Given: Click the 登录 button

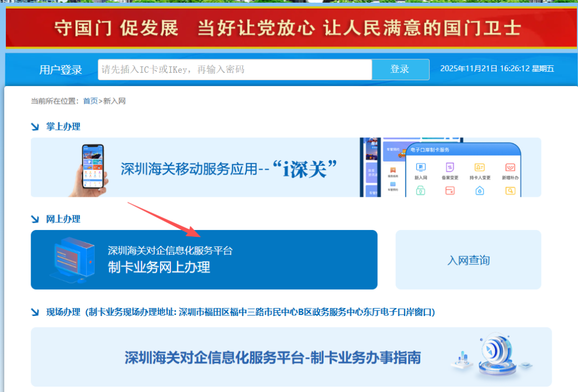Looking at the screenshot, I should [x=400, y=69].
